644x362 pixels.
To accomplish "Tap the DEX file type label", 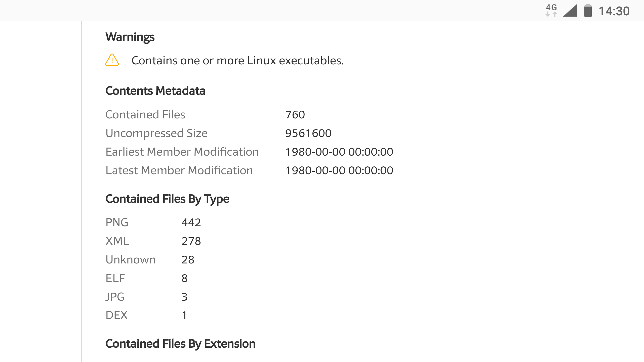I will [116, 315].
